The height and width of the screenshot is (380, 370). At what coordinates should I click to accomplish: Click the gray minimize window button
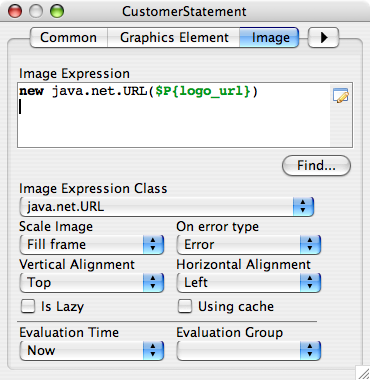click(36, 11)
